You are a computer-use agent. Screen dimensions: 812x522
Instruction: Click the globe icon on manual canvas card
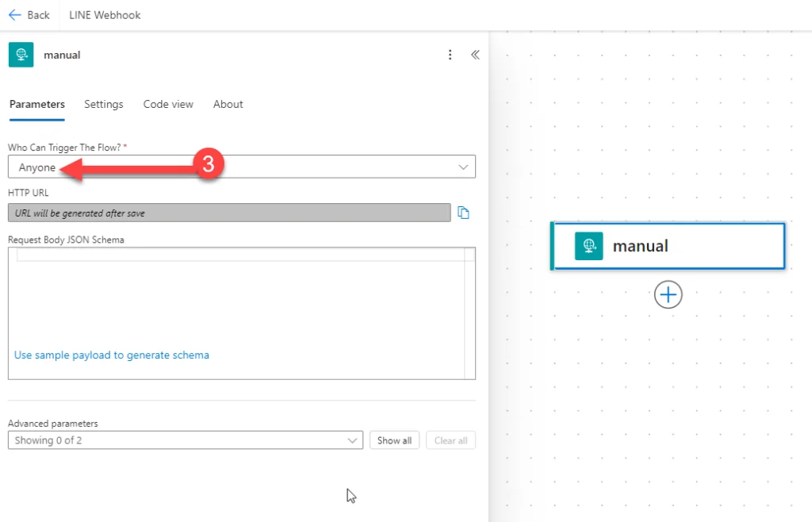589,246
